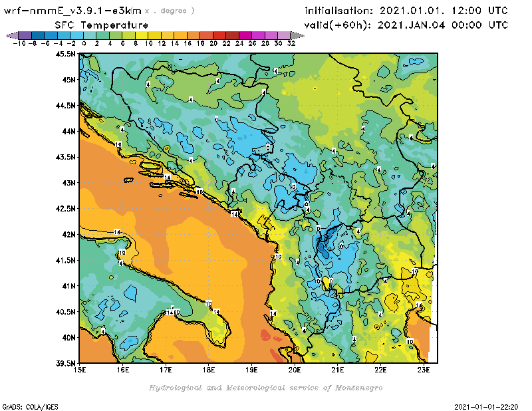
Task: Click the GrADS: COLA/IGES credit
Action: [x=31, y=407]
